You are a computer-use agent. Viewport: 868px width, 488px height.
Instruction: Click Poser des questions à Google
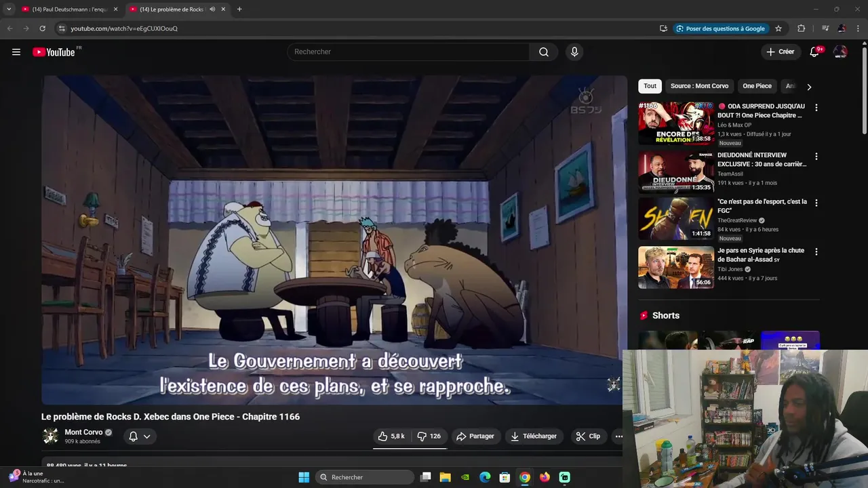pos(719,28)
